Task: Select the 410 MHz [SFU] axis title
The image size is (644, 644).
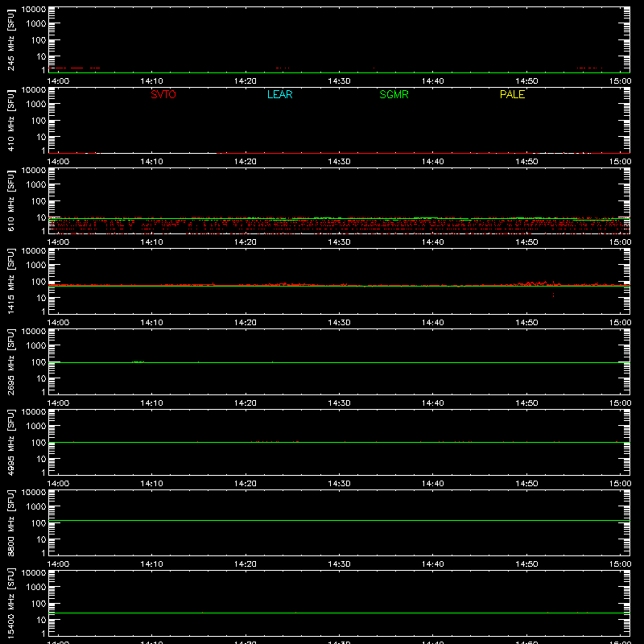Action: (11, 121)
